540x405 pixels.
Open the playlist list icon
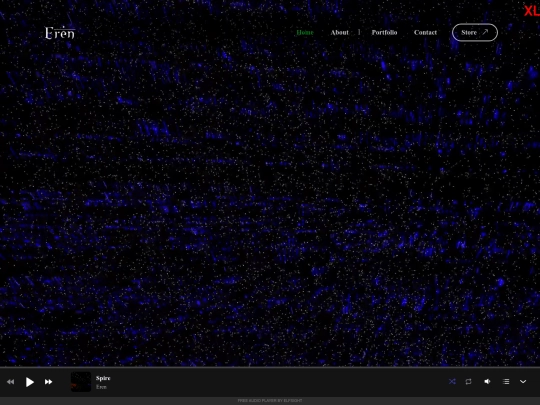pos(506,381)
